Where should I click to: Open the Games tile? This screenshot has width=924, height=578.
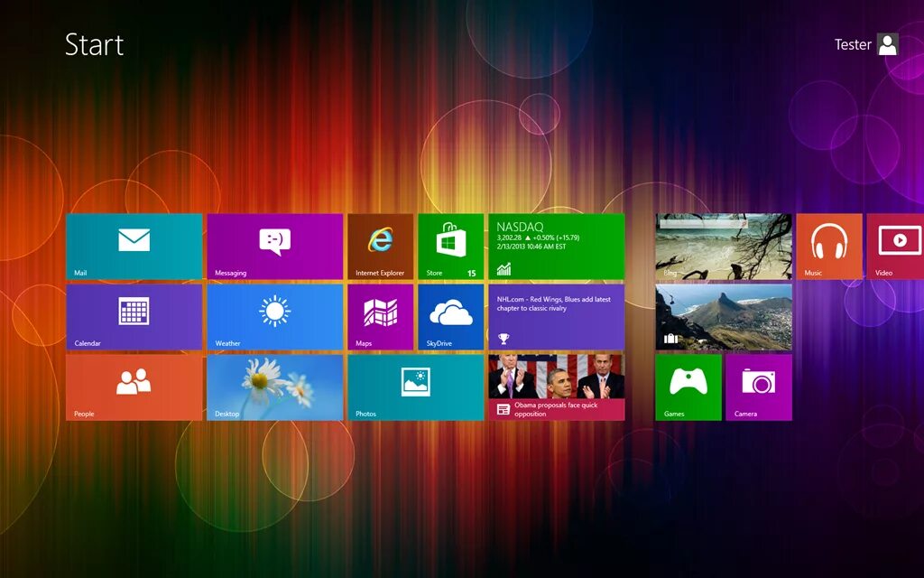(688, 387)
